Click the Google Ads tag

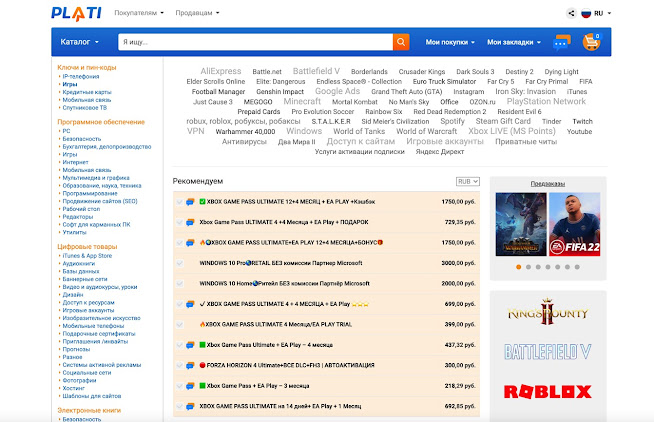click(337, 91)
